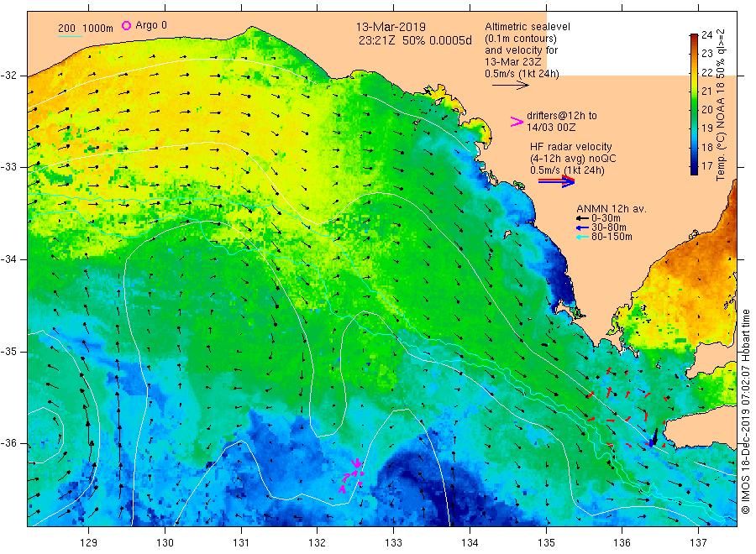Click the '13-Mar-2019' date label
This screenshot has width=756, height=554.
pos(391,27)
